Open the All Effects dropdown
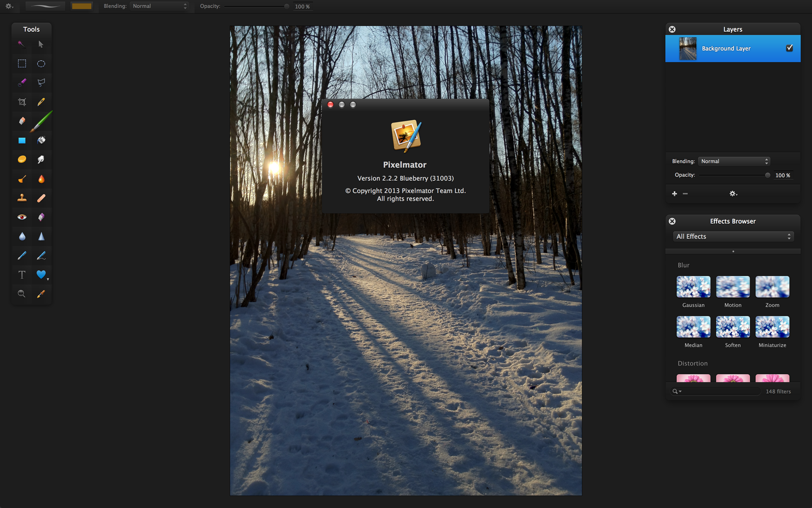812x508 pixels. [x=733, y=236]
